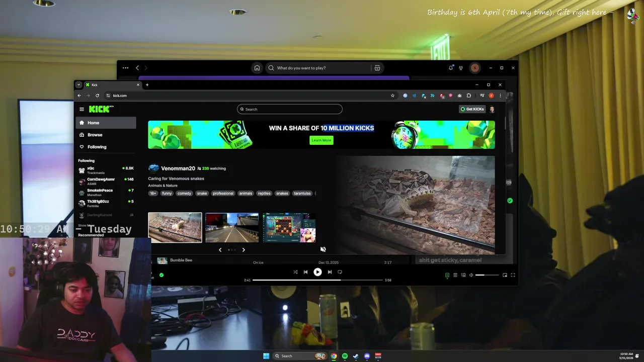644x362 pixels.
Task: Seek on the Spotify progress bar
Action: [x=317, y=280]
